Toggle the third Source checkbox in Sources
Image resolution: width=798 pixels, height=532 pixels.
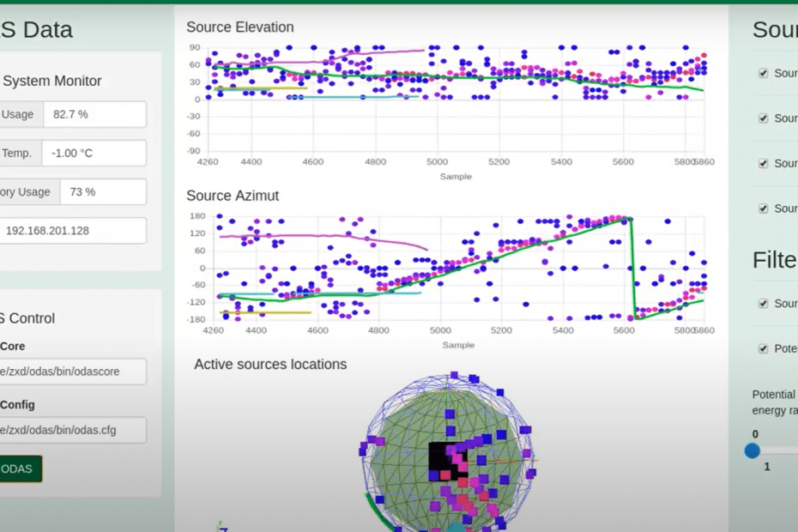763,163
